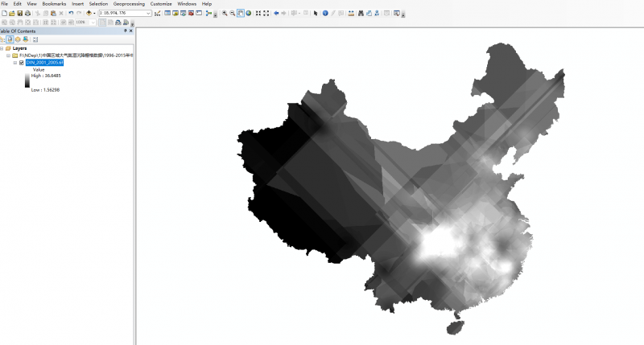Select the Zoom In tool
The height and width of the screenshot is (345, 644).
[x=225, y=14]
